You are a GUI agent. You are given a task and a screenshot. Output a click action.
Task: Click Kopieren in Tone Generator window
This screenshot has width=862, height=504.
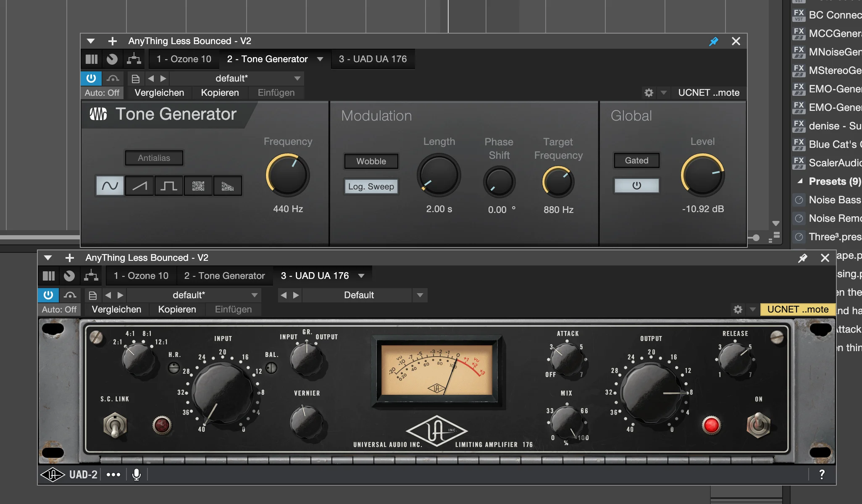(220, 92)
